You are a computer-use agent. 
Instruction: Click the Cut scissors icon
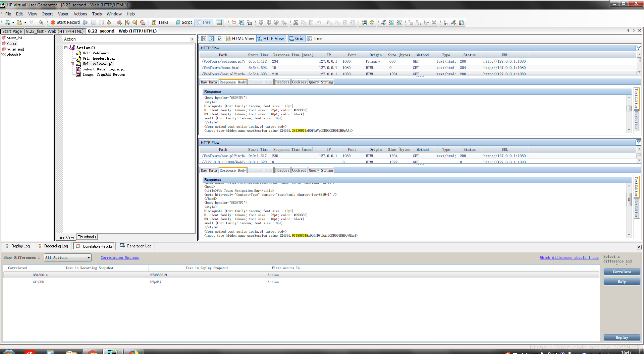(296, 22)
